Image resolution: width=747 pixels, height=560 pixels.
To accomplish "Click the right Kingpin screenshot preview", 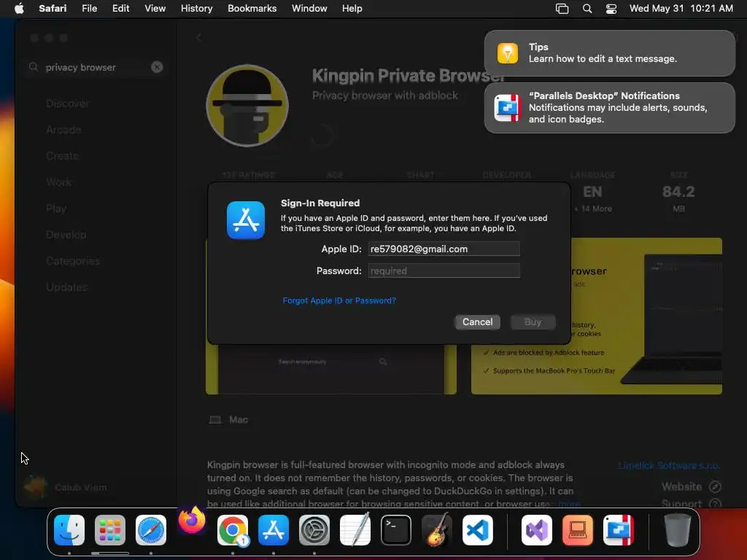I will (597, 316).
